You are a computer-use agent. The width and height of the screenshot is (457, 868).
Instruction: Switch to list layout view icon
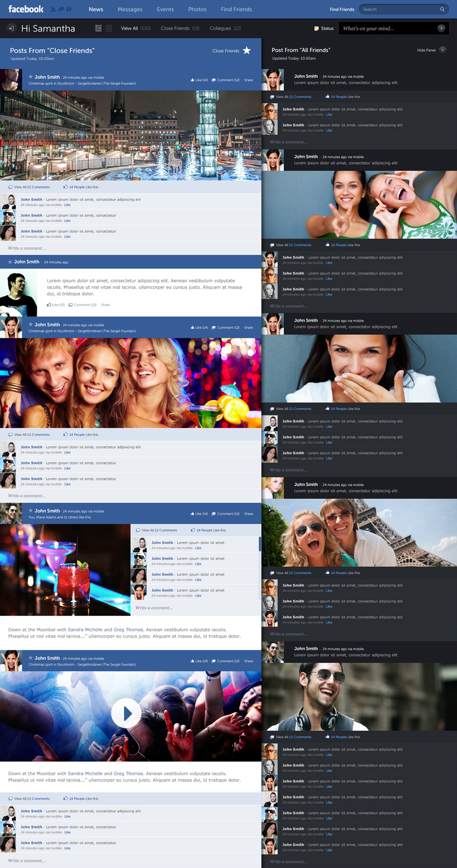108,28
